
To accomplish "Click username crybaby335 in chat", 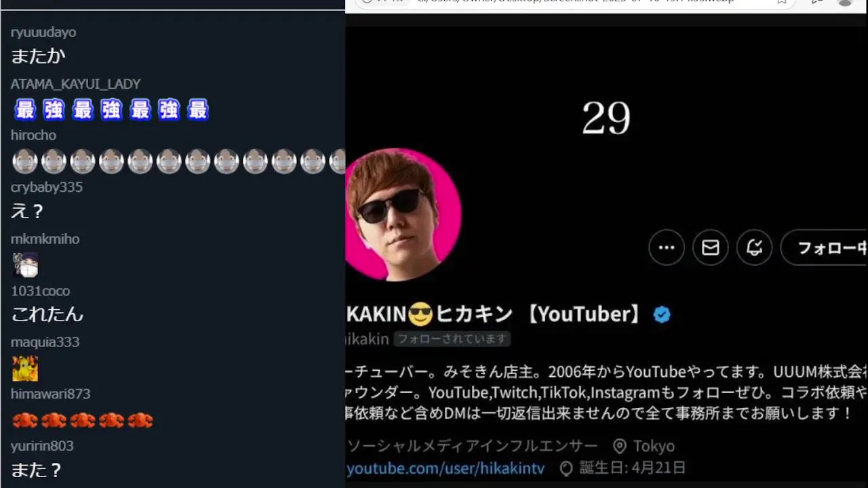I will (47, 187).
